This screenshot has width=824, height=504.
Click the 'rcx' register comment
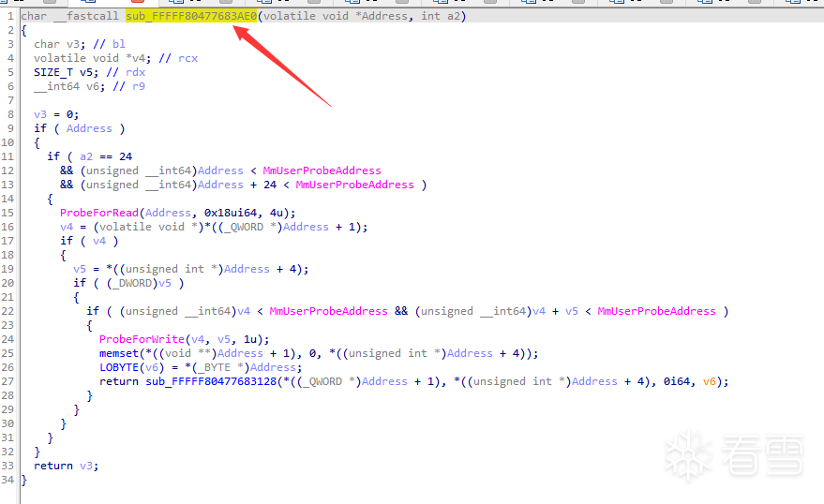tap(188, 58)
